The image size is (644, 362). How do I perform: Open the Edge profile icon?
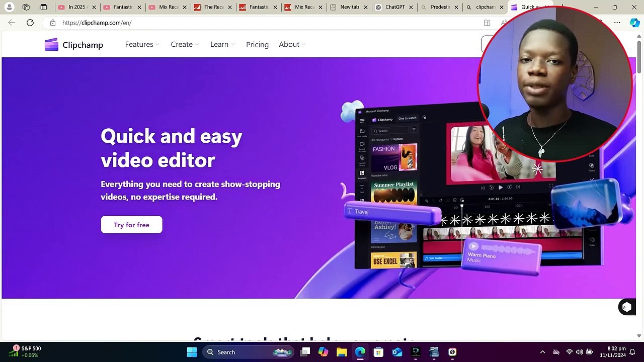10,7
